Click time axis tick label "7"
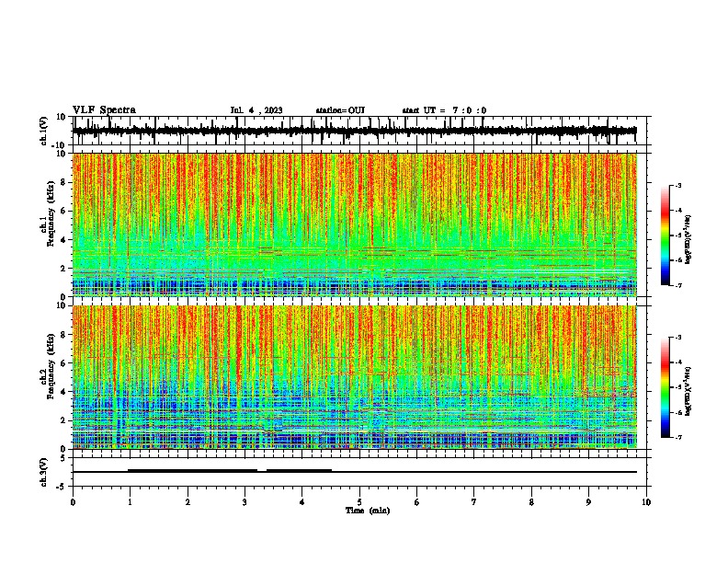This screenshot has height=563, width=728. (x=474, y=502)
